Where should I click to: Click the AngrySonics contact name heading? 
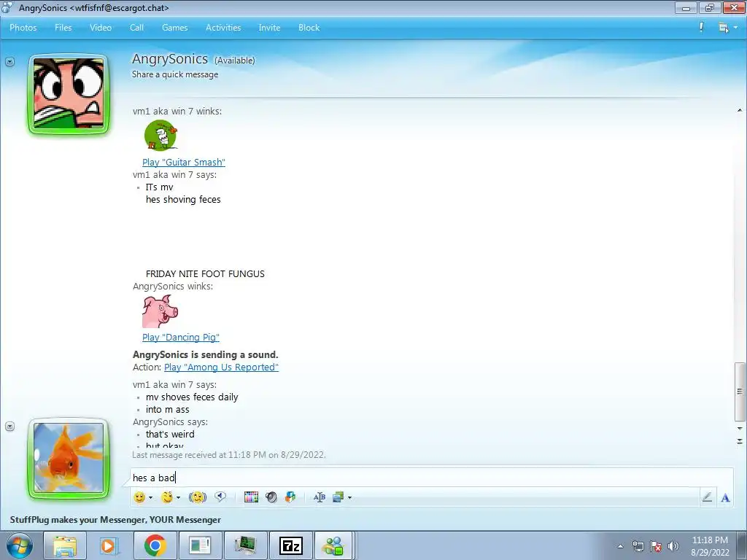[169, 59]
